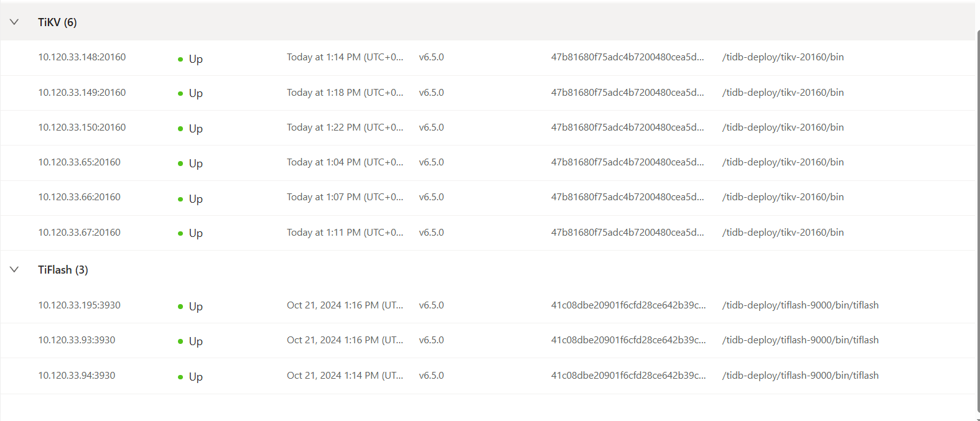Click v6.5.0 version in 10.120.33.67:20160 row
Screen dimensions: 980x421
pyautogui.click(x=431, y=233)
